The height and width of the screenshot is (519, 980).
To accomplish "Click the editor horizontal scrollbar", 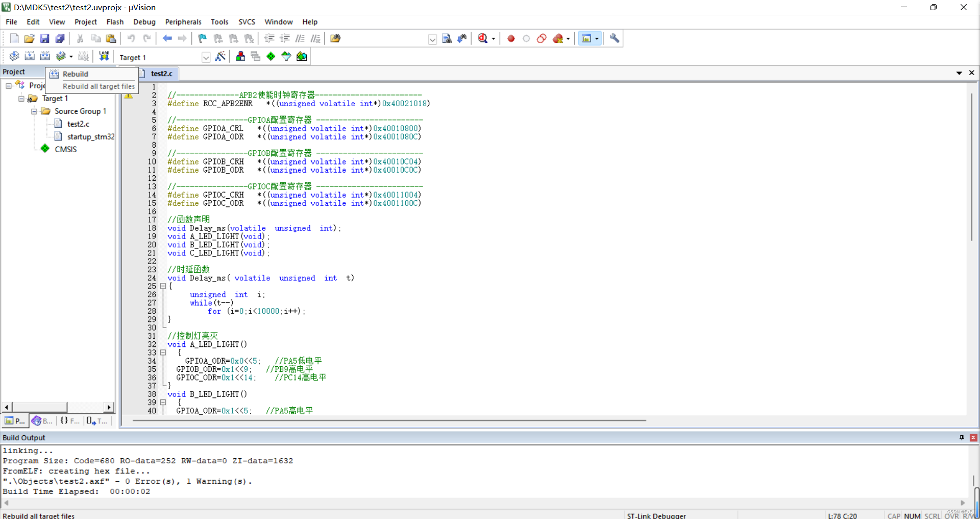I will click(x=389, y=420).
